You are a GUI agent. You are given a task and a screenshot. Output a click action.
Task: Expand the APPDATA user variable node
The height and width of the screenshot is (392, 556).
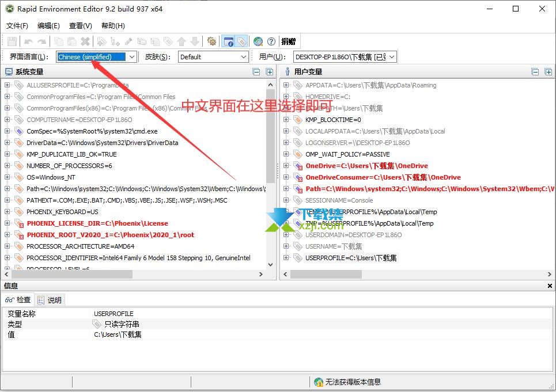point(286,85)
